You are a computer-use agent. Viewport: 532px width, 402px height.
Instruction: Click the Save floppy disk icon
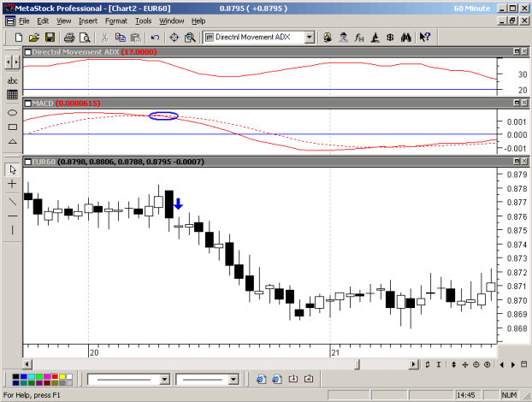[50, 38]
